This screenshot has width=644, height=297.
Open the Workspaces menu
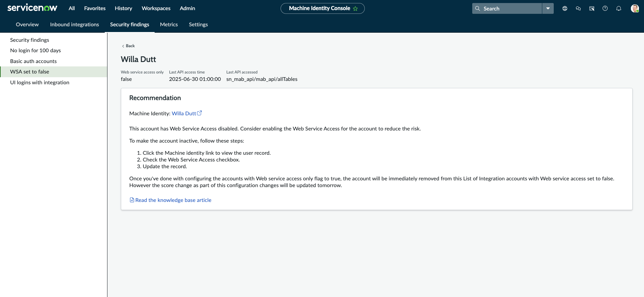pos(156,8)
